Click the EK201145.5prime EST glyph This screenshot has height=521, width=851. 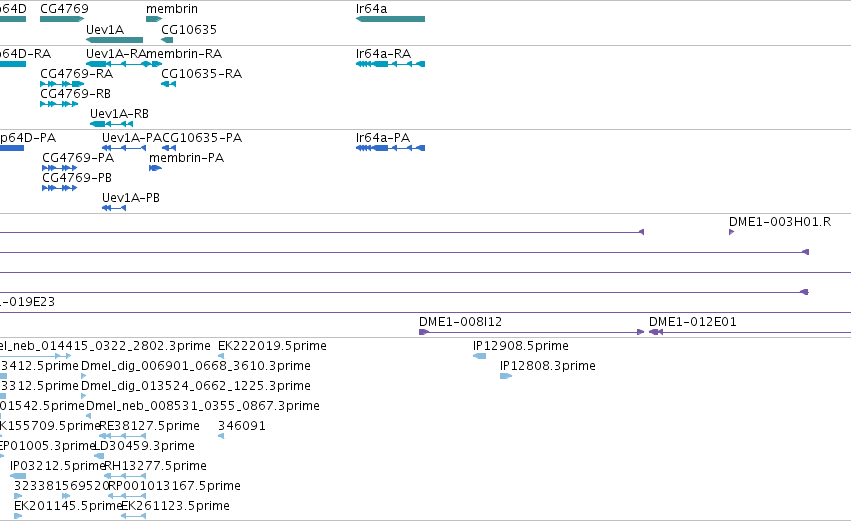(18, 516)
